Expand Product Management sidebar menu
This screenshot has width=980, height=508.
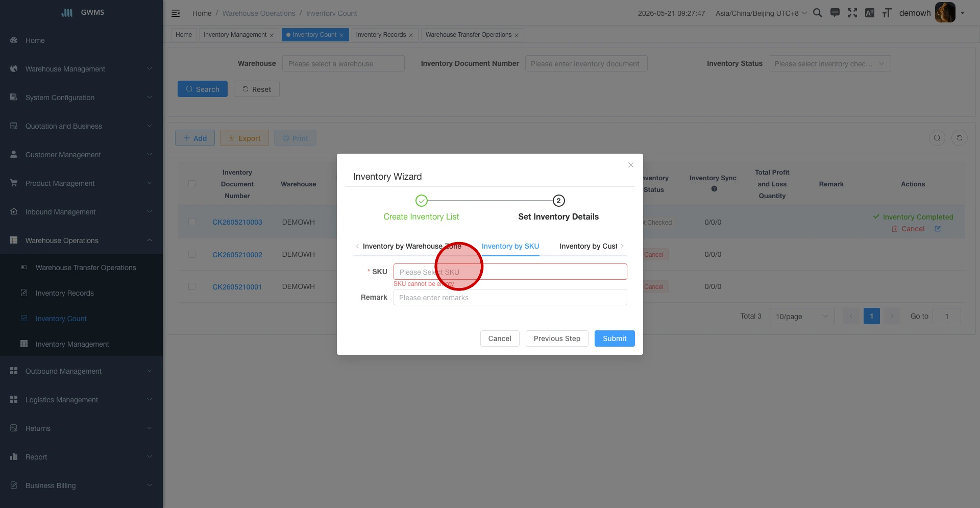click(x=82, y=183)
